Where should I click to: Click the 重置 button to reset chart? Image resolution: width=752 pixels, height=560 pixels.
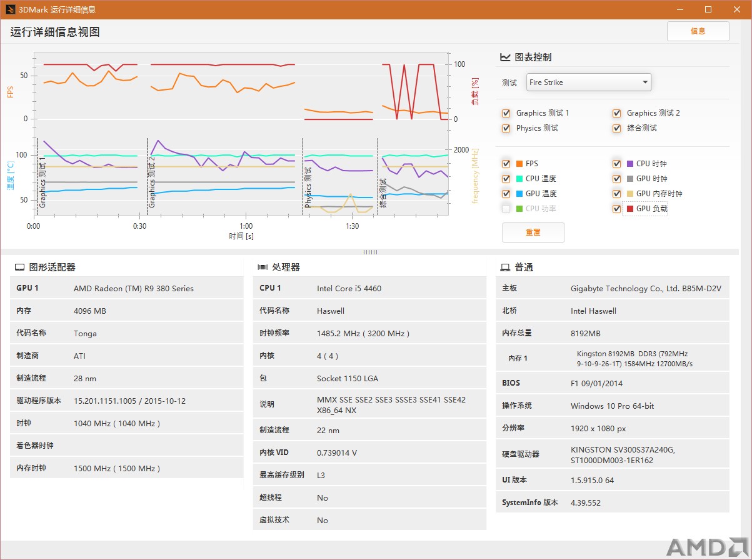coord(533,232)
